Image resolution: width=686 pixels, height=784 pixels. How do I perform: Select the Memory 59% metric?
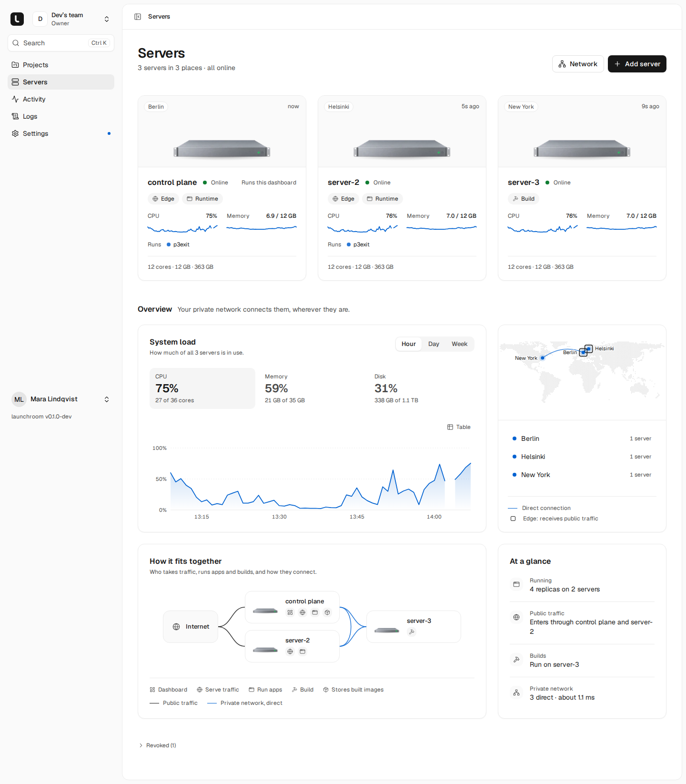pos(312,388)
